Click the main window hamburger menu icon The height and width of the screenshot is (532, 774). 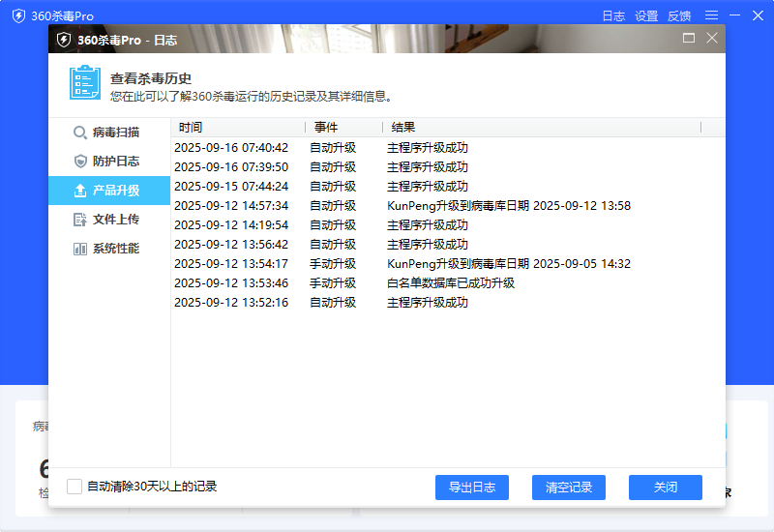711,15
